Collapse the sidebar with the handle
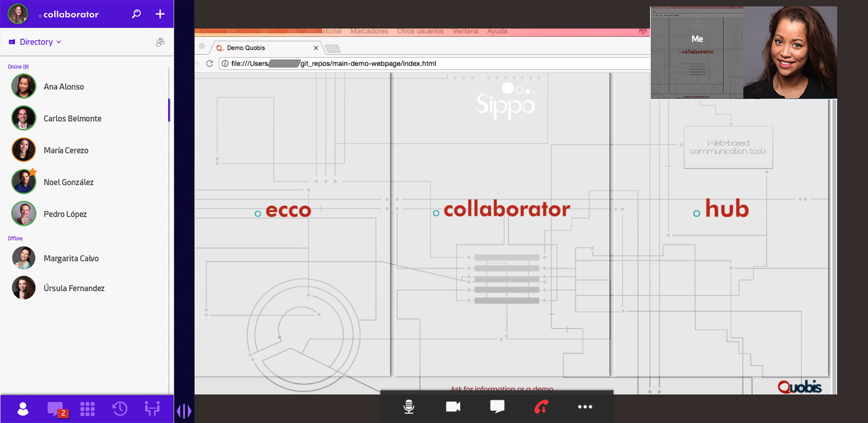868x423 pixels. [x=184, y=411]
